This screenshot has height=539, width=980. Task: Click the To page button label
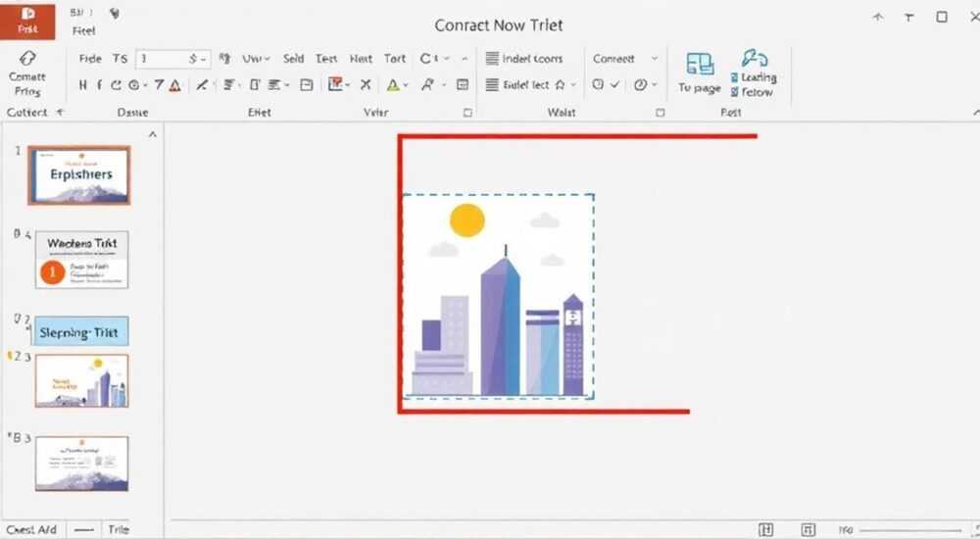[x=700, y=89]
